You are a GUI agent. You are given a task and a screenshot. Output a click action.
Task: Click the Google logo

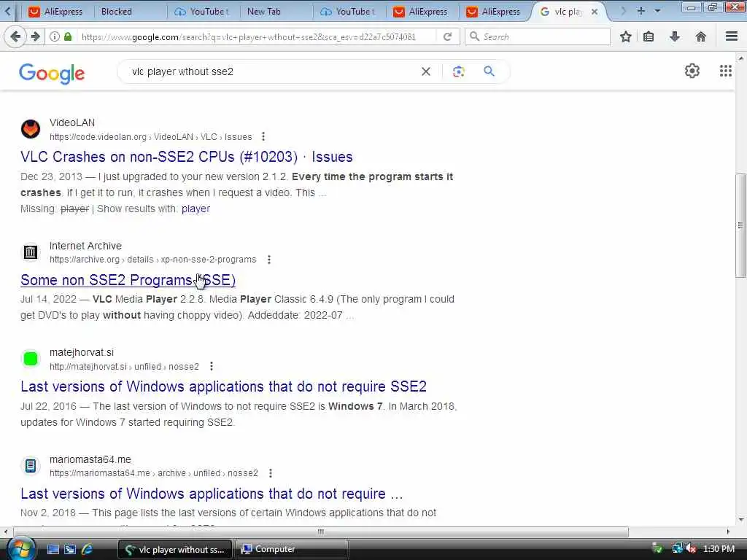click(52, 74)
